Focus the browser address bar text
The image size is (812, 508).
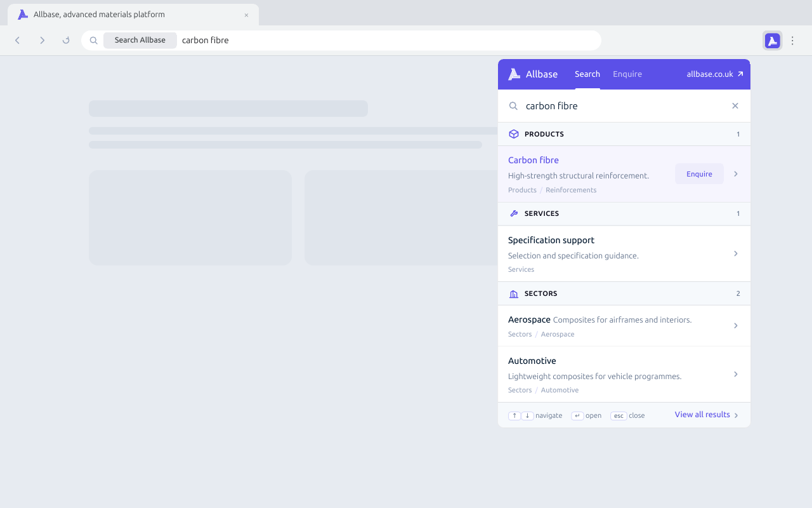pyautogui.click(x=206, y=41)
